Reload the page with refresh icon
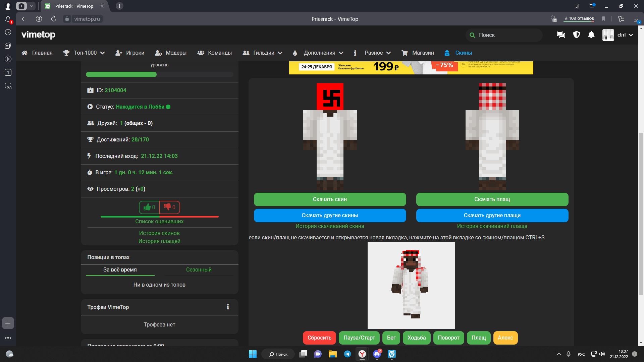This screenshot has width=644, height=362. point(54,19)
